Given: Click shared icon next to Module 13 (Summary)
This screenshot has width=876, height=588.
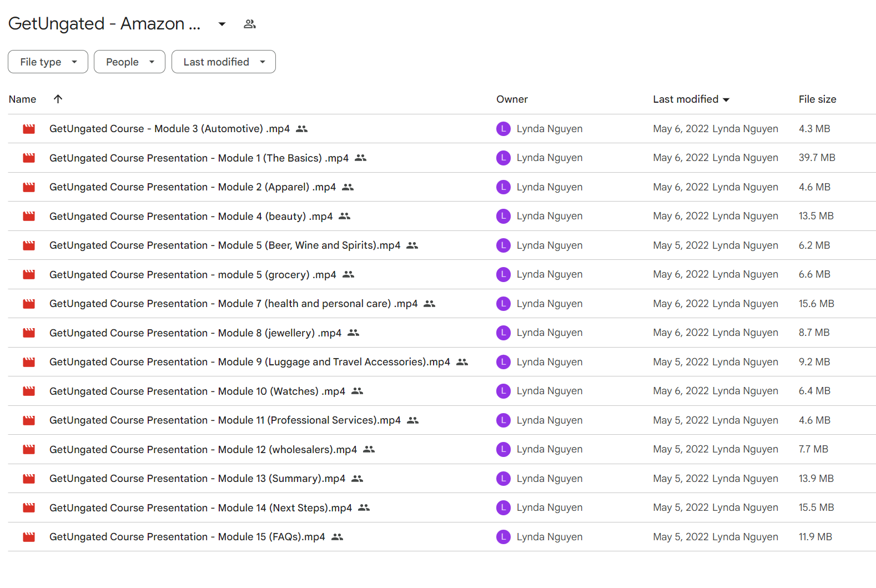Looking at the screenshot, I should click(x=357, y=479).
